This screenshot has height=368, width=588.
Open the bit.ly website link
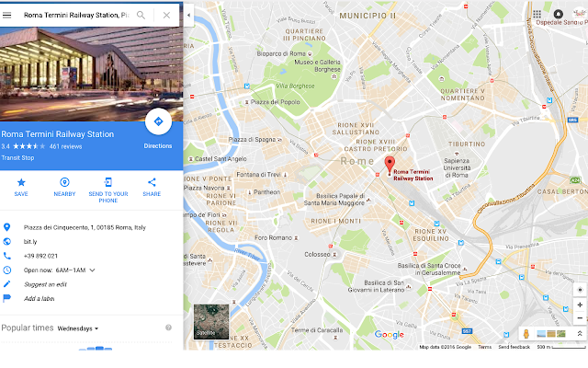30,241
